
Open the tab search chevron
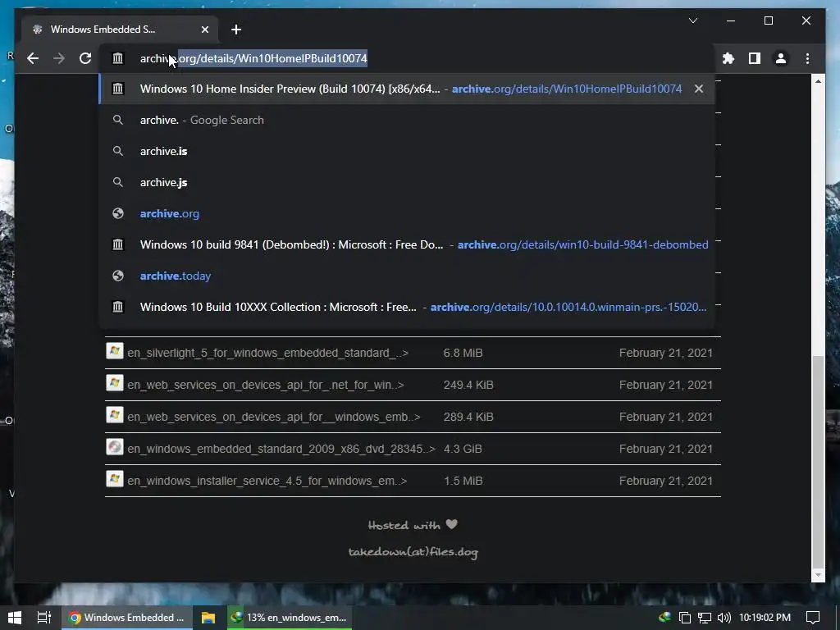tap(692, 21)
